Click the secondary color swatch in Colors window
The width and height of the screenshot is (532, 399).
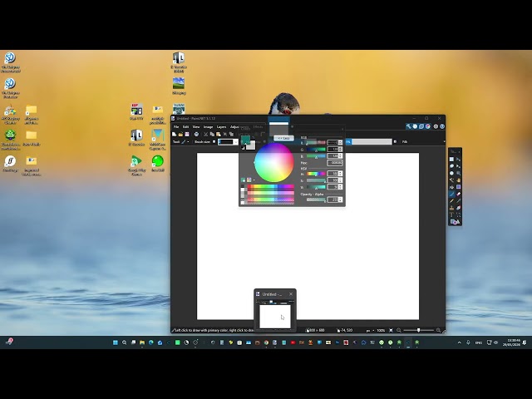point(253,146)
